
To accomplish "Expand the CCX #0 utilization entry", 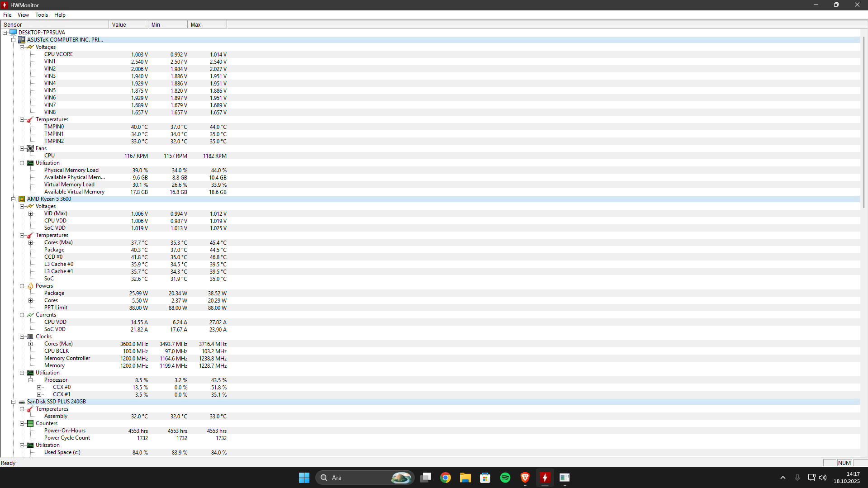I will point(39,387).
